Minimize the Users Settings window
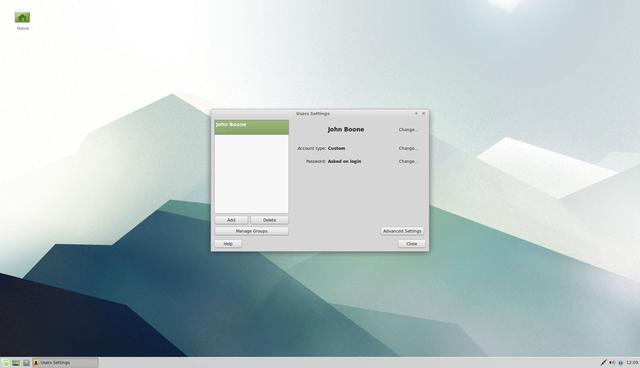Viewport: 640px width, 368px height. click(416, 113)
